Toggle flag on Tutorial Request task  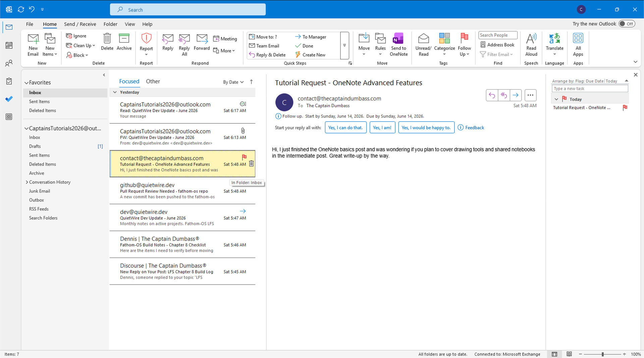click(625, 107)
